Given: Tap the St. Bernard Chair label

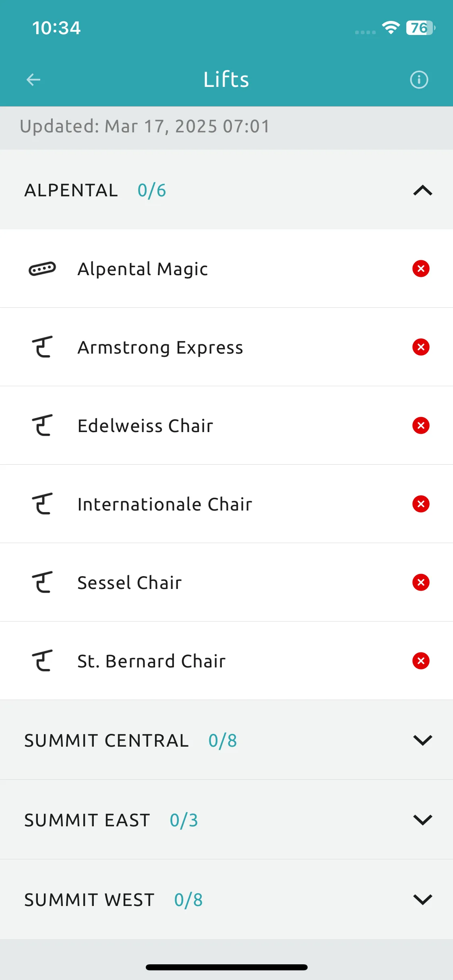Looking at the screenshot, I should click(x=151, y=661).
